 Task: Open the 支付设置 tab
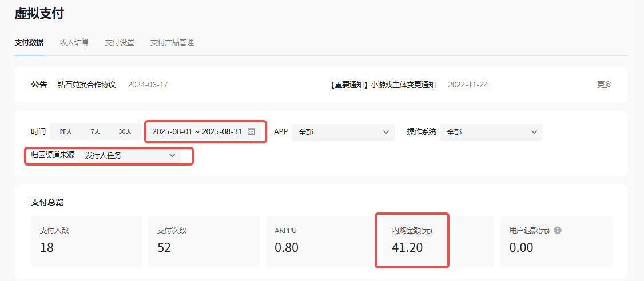tap(120, 42)
